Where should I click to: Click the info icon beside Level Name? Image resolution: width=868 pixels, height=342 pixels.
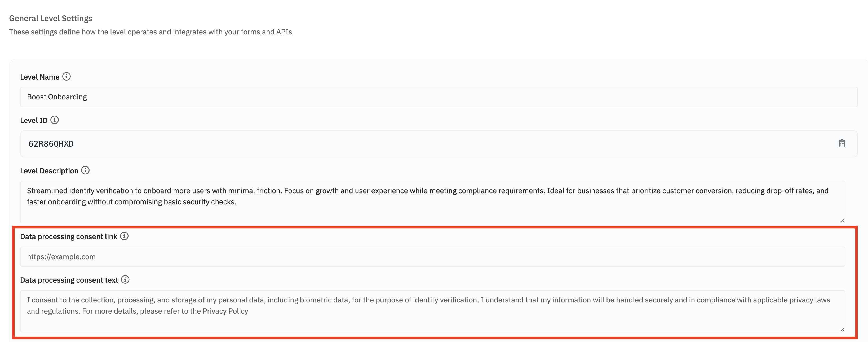coord(67,77)
